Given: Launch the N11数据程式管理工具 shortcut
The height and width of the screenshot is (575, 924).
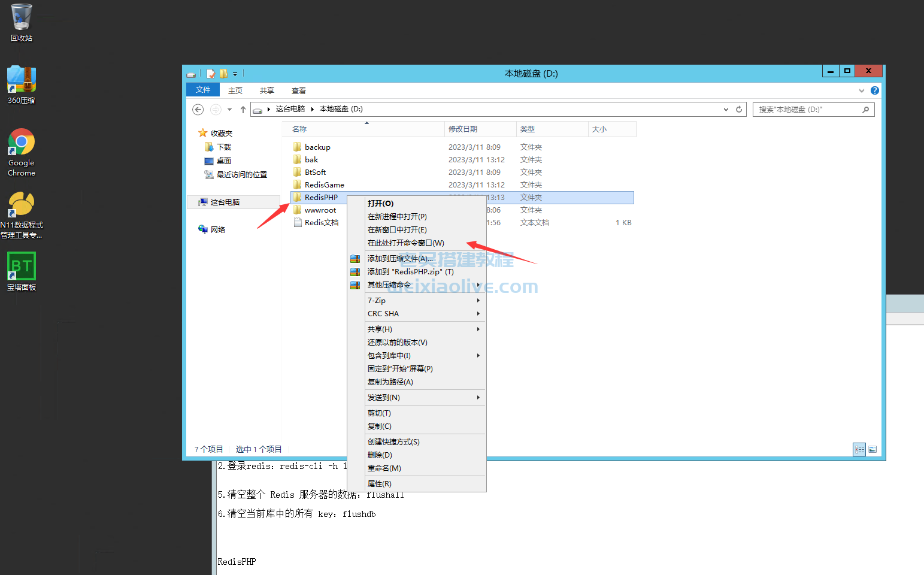Looking at the screenshot, I should (21, 208).
